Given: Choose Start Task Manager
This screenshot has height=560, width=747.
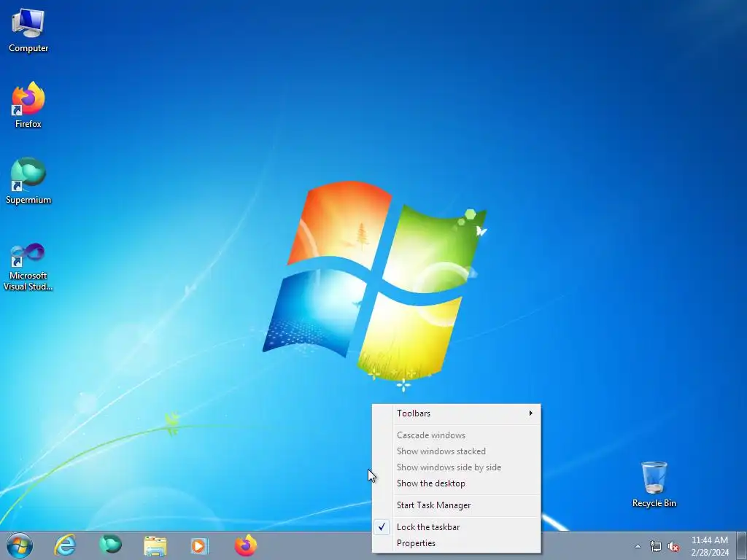Looking at the screenshot, I should (457, 505).
